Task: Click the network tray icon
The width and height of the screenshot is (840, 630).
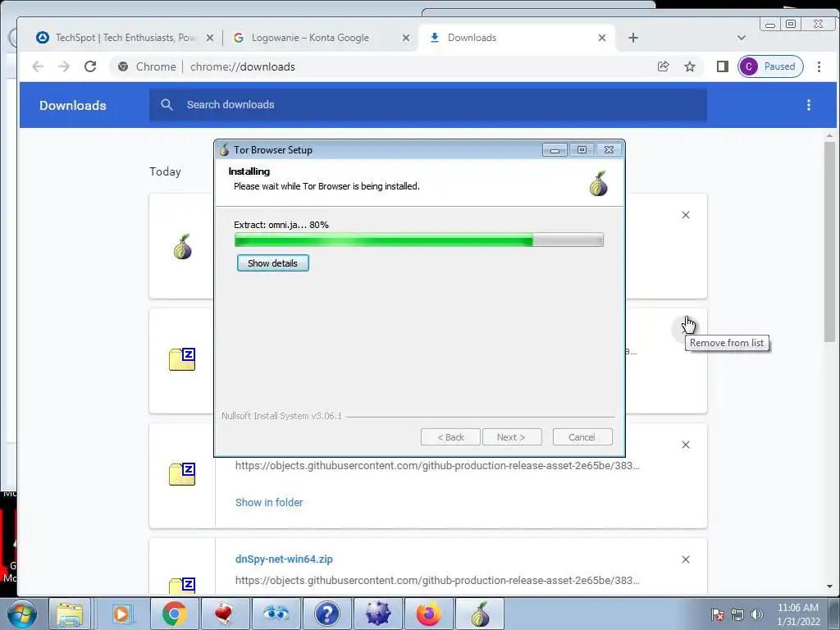Action: tap(737, 614)
